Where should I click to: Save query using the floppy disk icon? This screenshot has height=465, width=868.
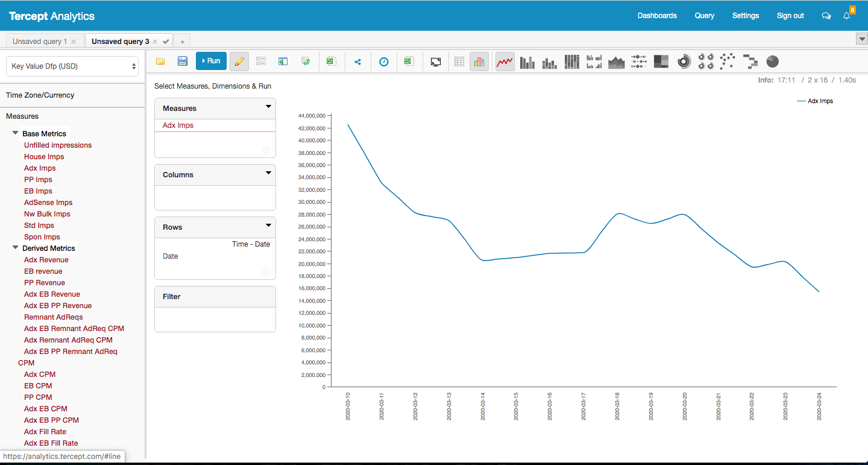coord(183,61)
